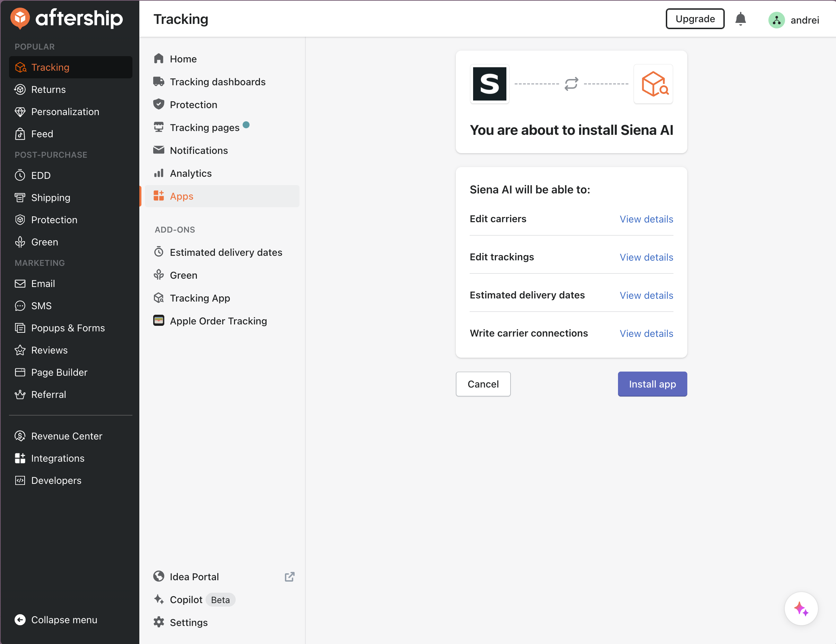Click the Settings gear icon
The height and width of the screenshot is (644, 836).
click(158, 622)
